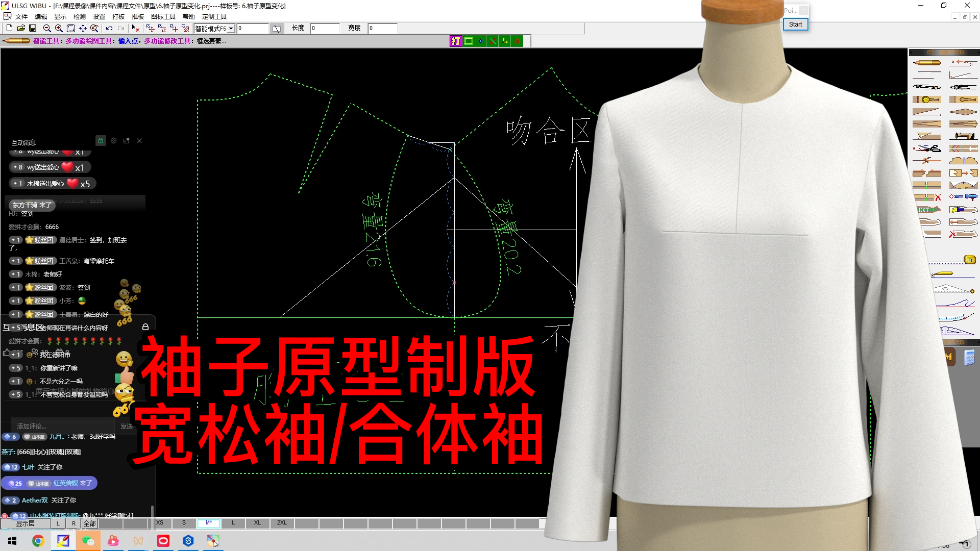Viewport: 980px width, 551px height.
Task: Select the scissors cutting tool icon
Action: pos(927,148)
